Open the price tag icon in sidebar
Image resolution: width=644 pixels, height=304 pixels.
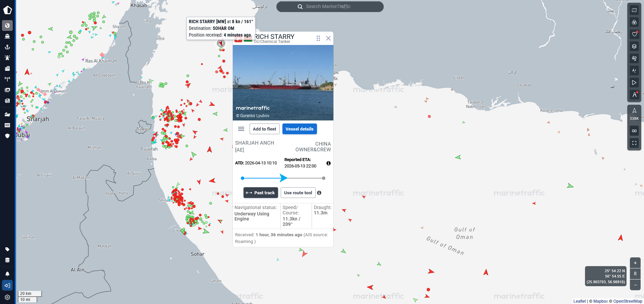pyautogui.click(x=7, y=249)
